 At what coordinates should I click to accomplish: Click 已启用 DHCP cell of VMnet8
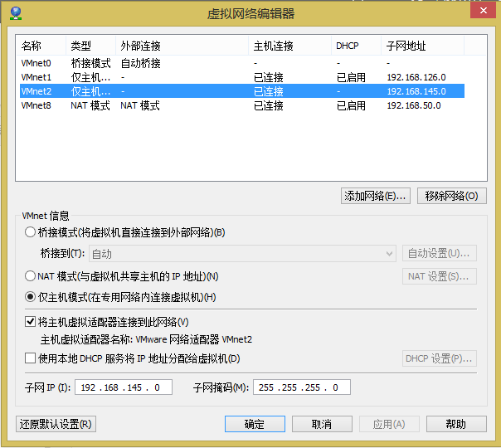pos(351,105)
